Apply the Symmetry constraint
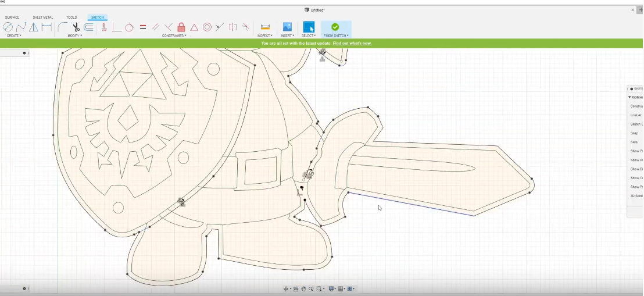The height and width of the screenshot is (296, 644). [x=232, y=27]
